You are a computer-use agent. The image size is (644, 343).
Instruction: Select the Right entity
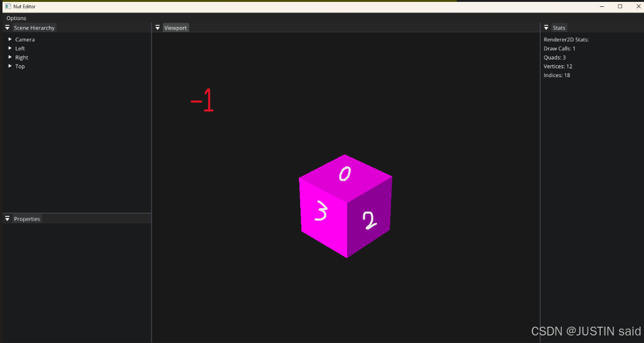[x=21, y=58]
